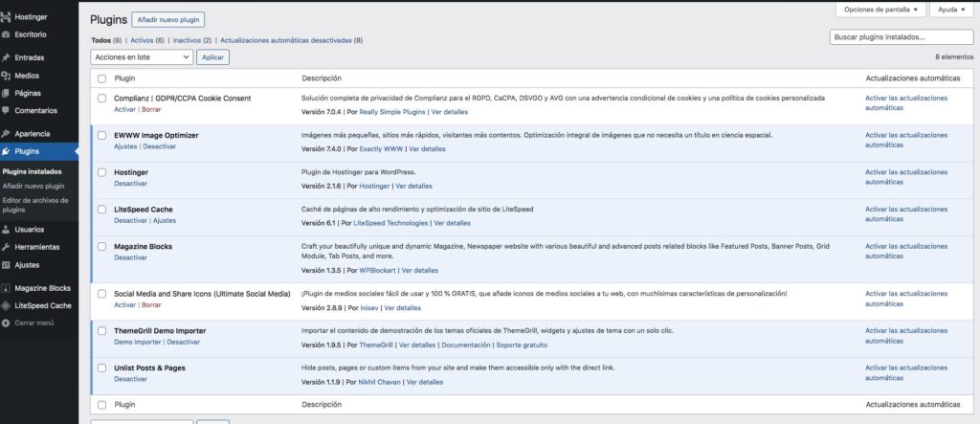Open Exactly WWW author link
The height and width of the screenshot is (424, 980).
click(381, 149)
